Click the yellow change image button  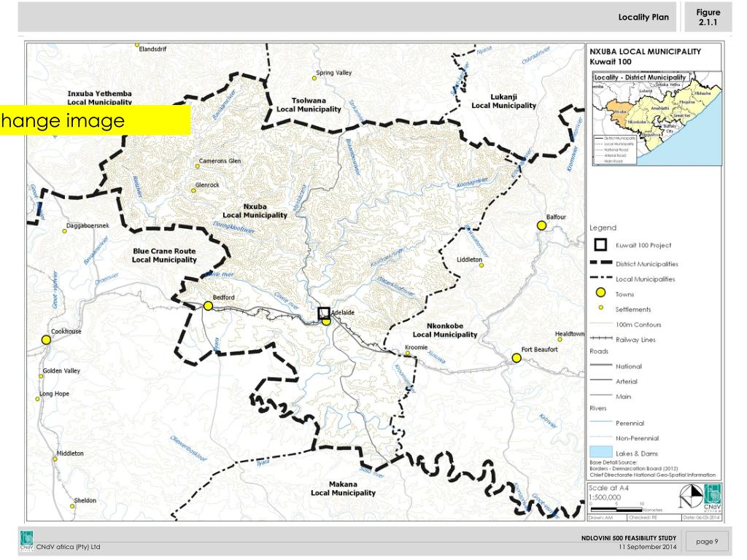click(95, 120)
